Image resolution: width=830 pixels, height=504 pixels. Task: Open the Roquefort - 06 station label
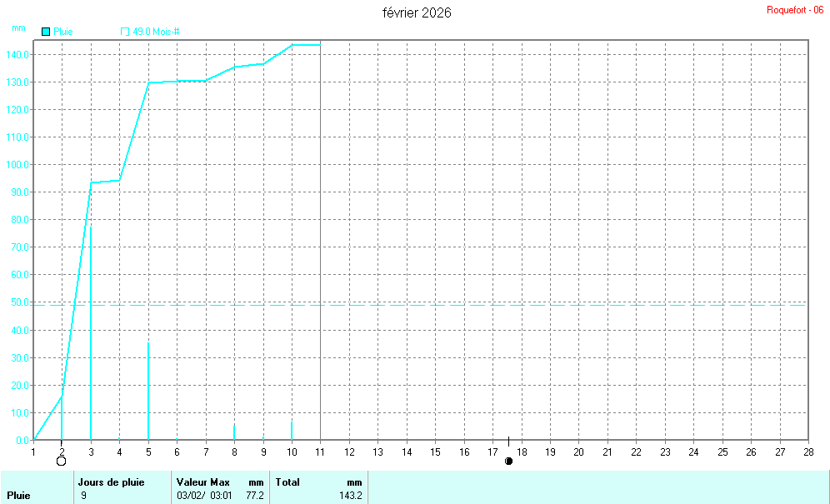[794, 10]
